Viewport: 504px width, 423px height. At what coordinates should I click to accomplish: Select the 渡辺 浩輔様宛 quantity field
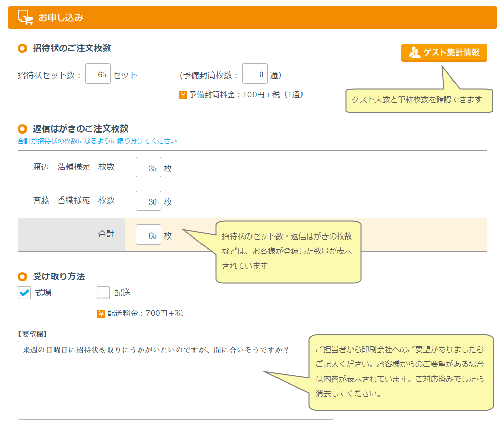[x=148, y=168]
